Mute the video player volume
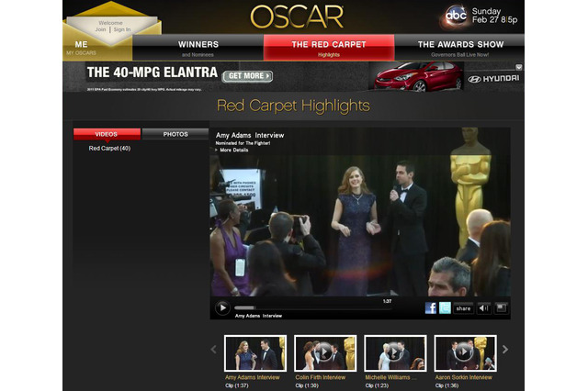The height and width of the screenshot is (391, 588). (482, 308)
